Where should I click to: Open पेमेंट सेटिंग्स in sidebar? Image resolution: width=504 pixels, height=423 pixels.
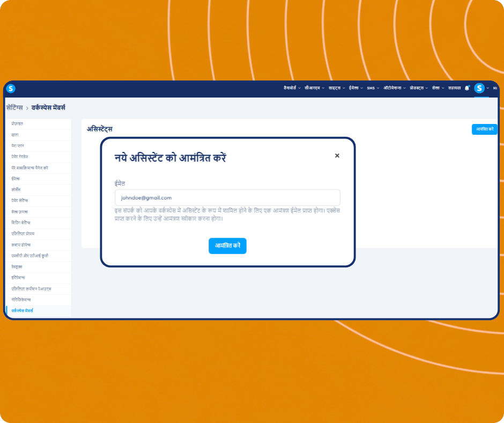38,200
